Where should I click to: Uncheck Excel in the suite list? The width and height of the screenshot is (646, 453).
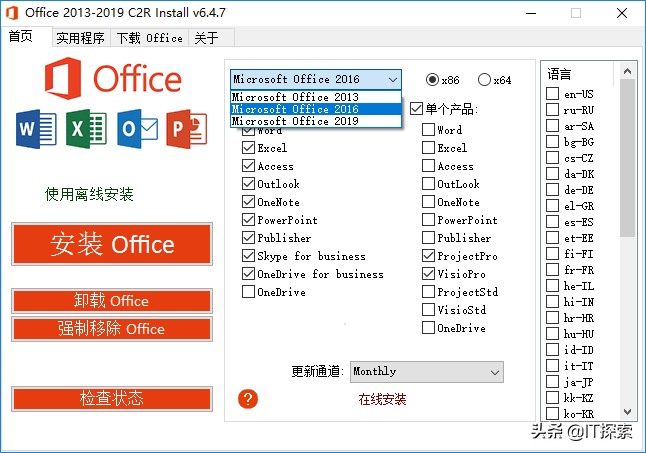coord(248,148)
